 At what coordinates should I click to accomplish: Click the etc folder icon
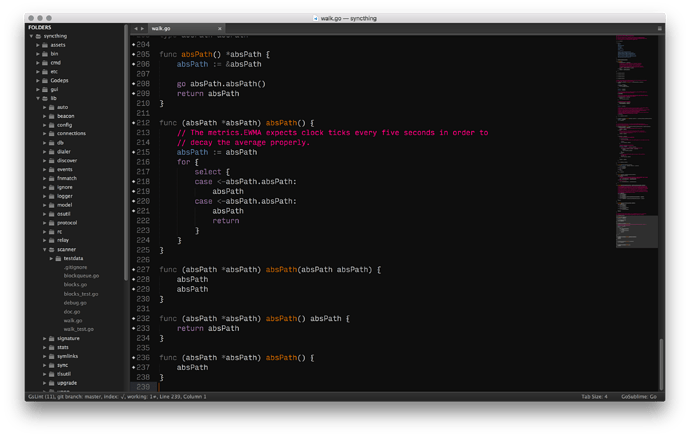45,71
